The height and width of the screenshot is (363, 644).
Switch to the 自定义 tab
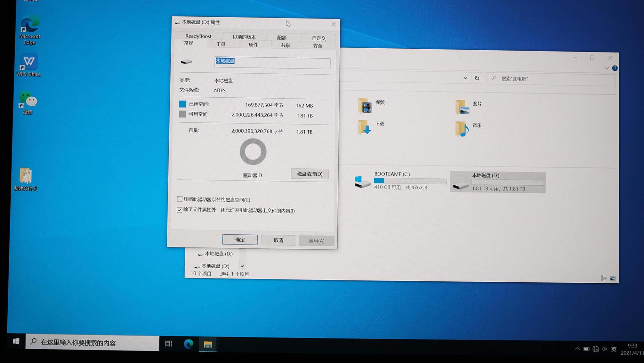pyautogui.click(x=319, y=38)
